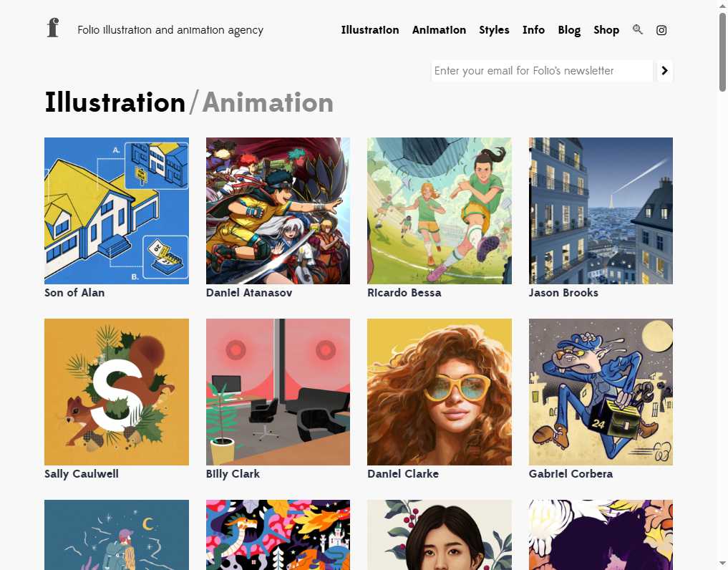The width and height of the screenshot is (728, 570).
Task: Open the Shop link
Action: [606, 30]
